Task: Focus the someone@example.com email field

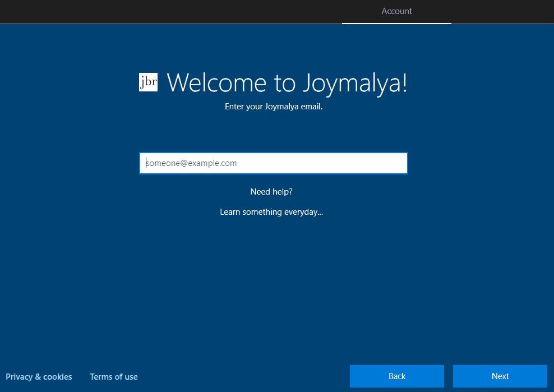Action: [274, 163]
